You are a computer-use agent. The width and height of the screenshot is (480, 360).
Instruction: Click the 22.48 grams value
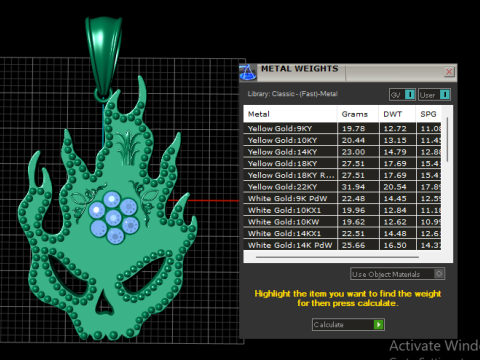coord(353,199)
